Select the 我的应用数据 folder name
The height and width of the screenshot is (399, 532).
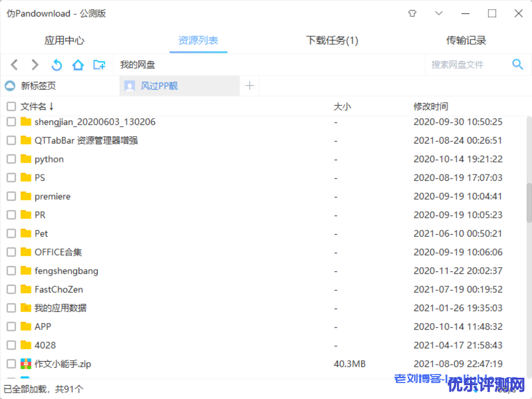pos(61,308)
